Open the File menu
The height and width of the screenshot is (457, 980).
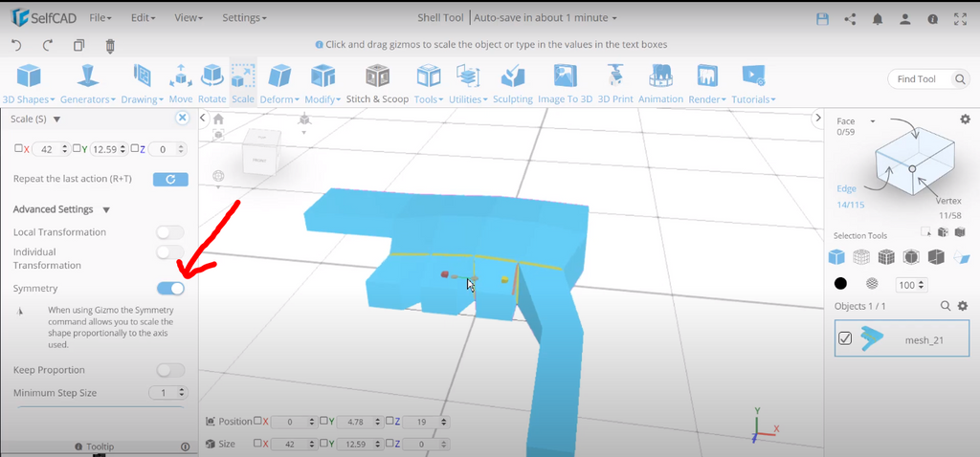pos(100,17)
